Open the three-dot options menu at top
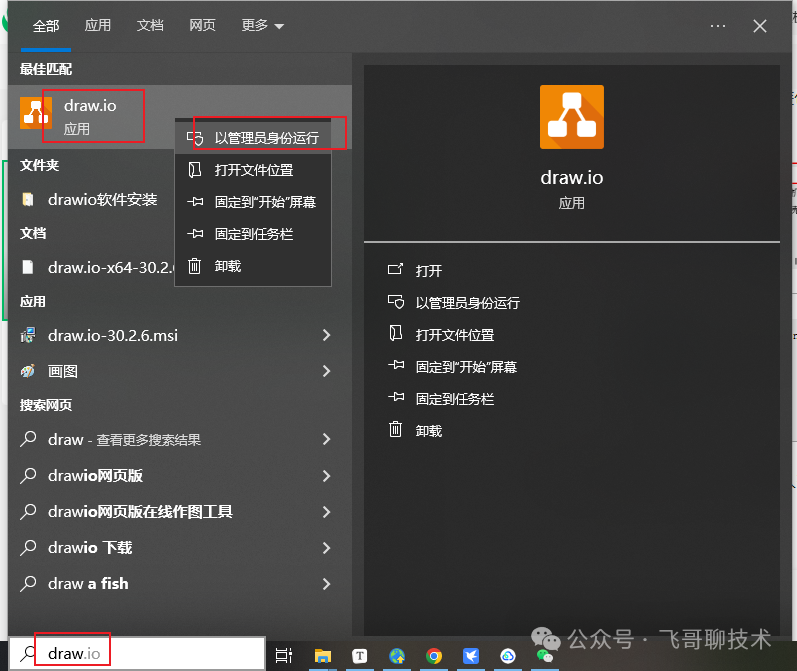 718,26
